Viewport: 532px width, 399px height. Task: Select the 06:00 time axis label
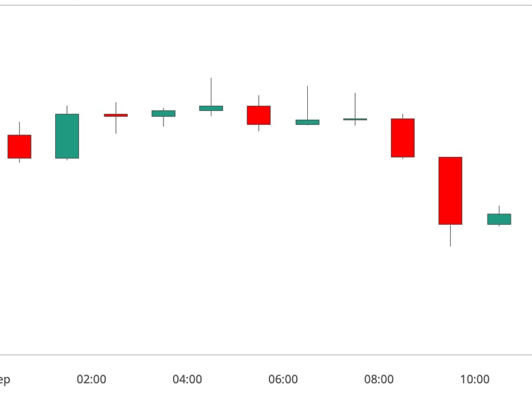(x=283, y=380)
